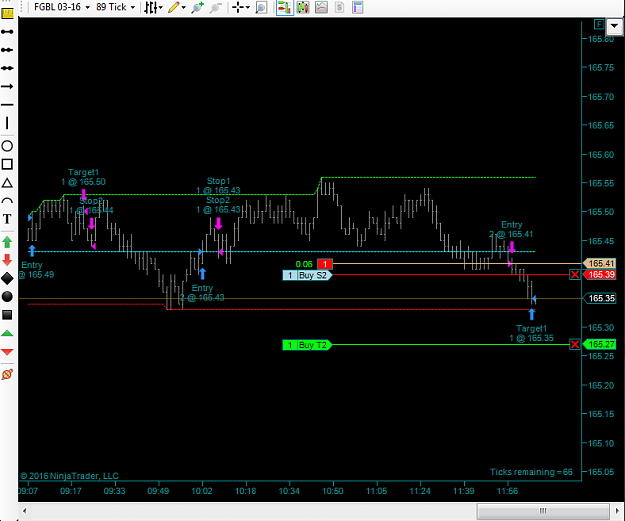Select the Vertical Line tool
This screenshot has width=625, height=521.
pyautogui.click(x=7, y=123)
